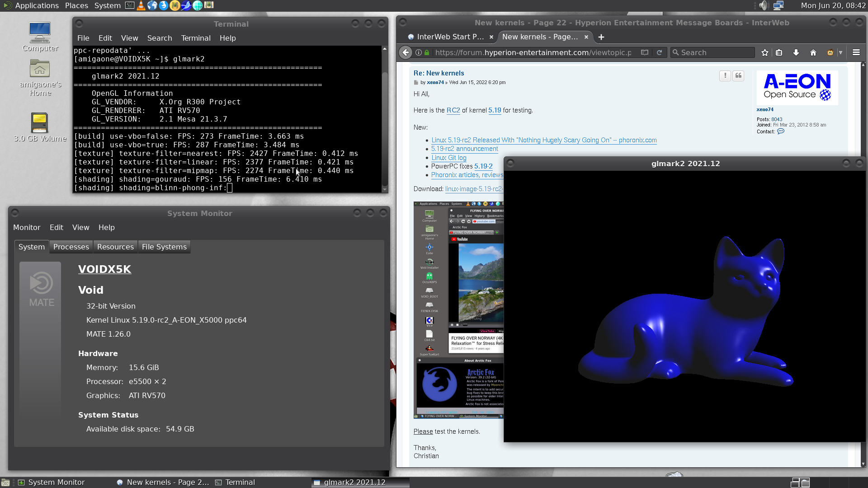Open the Computer desktop icon
Screen dimensions: 868x488
(40, 37)
